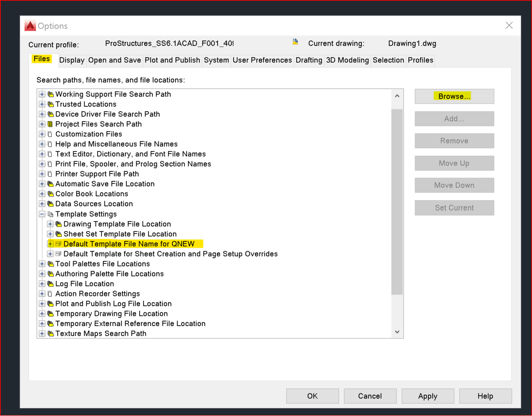Open the 3D Modeling tab
This screenshot has width=532, height=416.
coord(348,60)
